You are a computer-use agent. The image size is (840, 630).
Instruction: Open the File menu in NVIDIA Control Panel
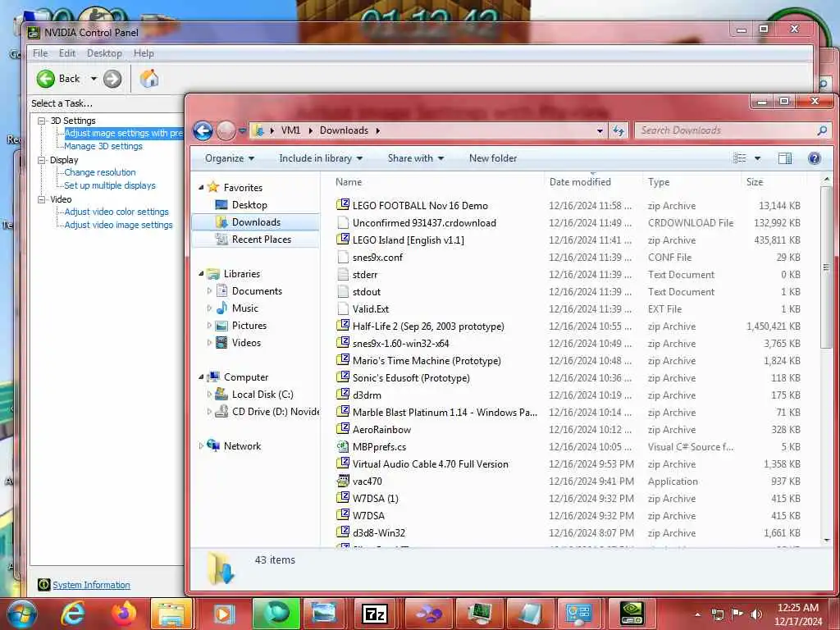(40, 53)
